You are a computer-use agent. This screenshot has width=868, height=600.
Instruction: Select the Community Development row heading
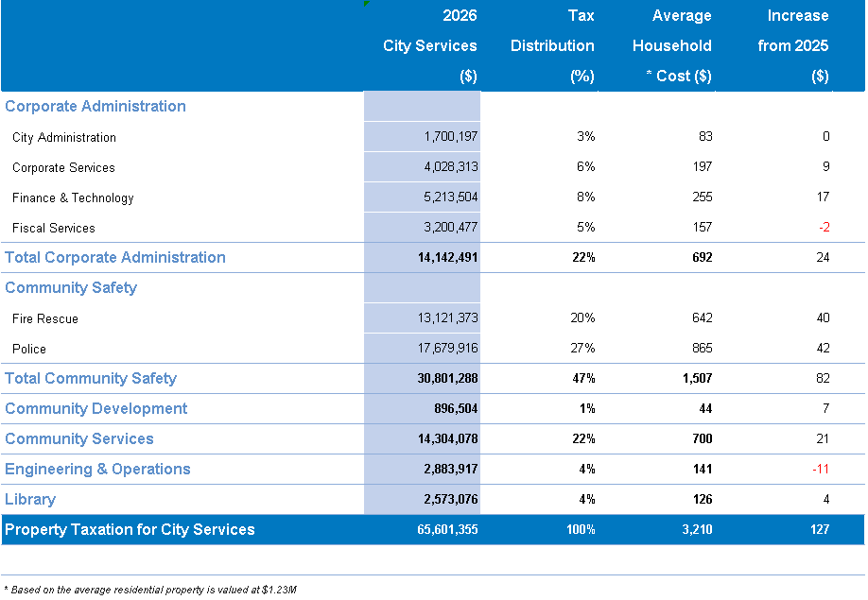point(96,409)
